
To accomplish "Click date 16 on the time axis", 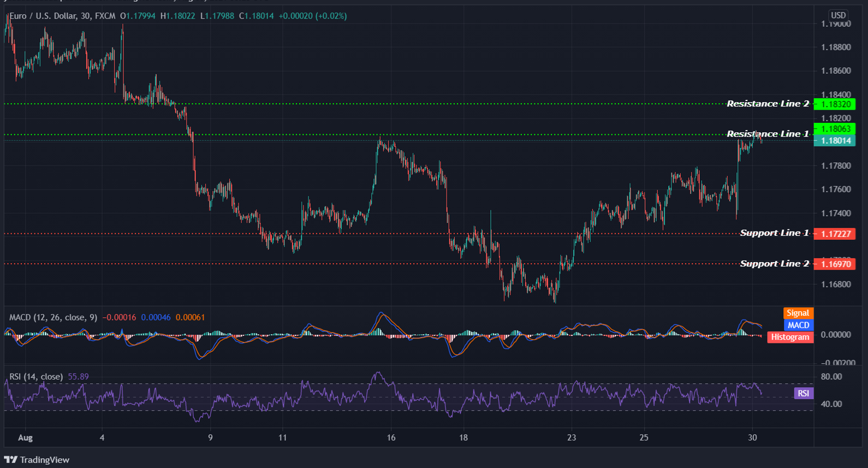I will click(391, 438).
